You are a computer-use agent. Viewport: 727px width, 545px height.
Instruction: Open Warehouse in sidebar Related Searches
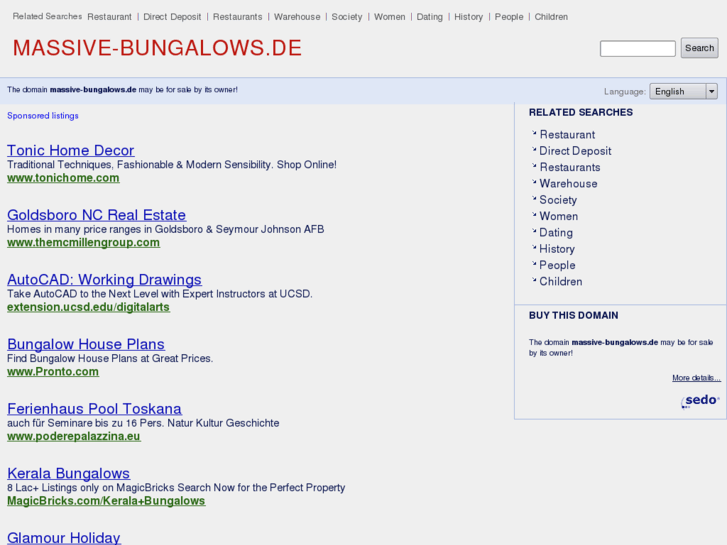pos(568,184)
